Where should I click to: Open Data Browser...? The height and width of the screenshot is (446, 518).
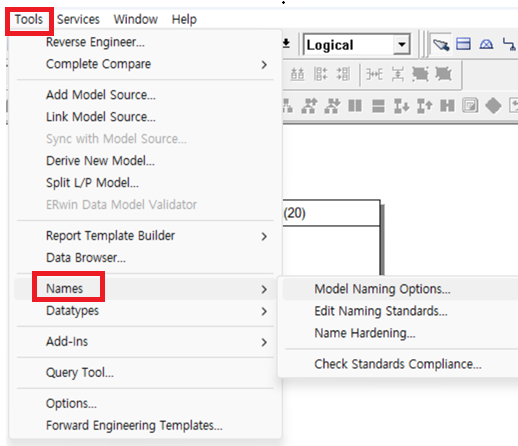point(145,258)
